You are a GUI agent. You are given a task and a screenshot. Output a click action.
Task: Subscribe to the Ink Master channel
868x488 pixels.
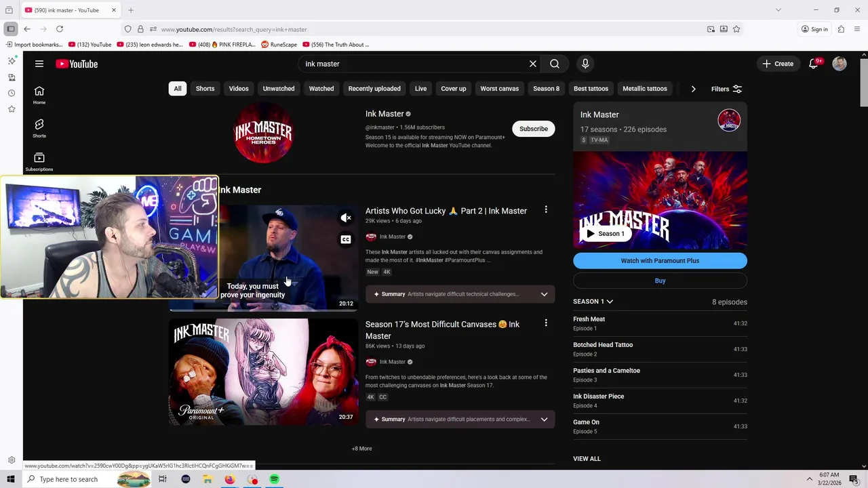click(534, 129)
